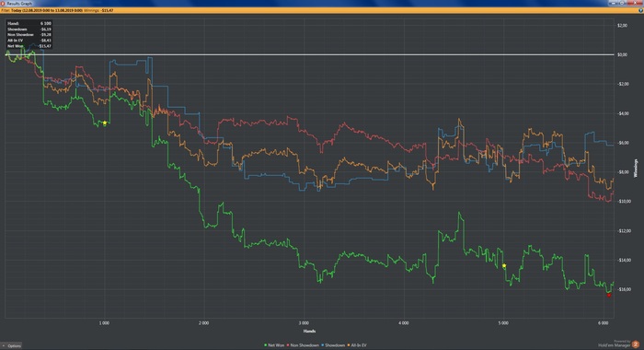This screenshot has height=350, width=644.
Task: Click the Showdown -$6,19 stat row
Action: (x=29, y=29)
